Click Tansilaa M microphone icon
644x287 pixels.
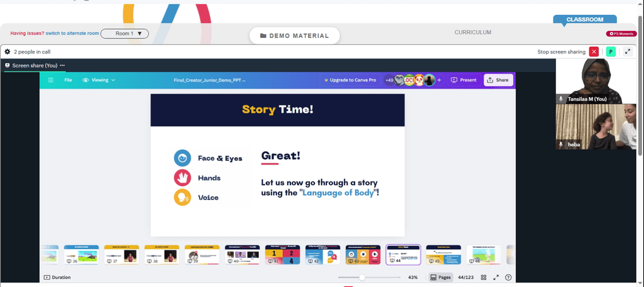coord(561,99)
